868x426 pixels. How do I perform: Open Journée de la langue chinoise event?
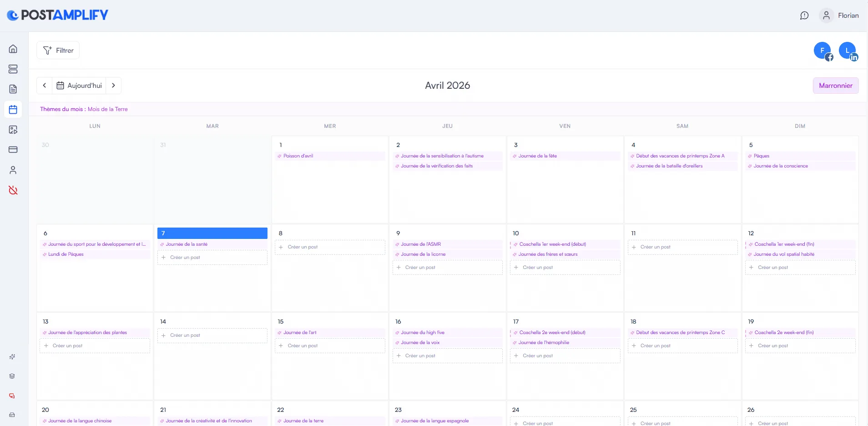(95, 421)
